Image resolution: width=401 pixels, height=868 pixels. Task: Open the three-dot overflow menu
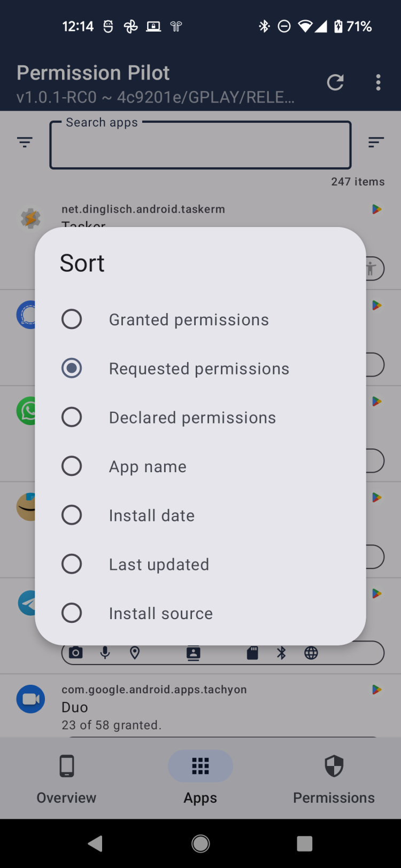378,82
